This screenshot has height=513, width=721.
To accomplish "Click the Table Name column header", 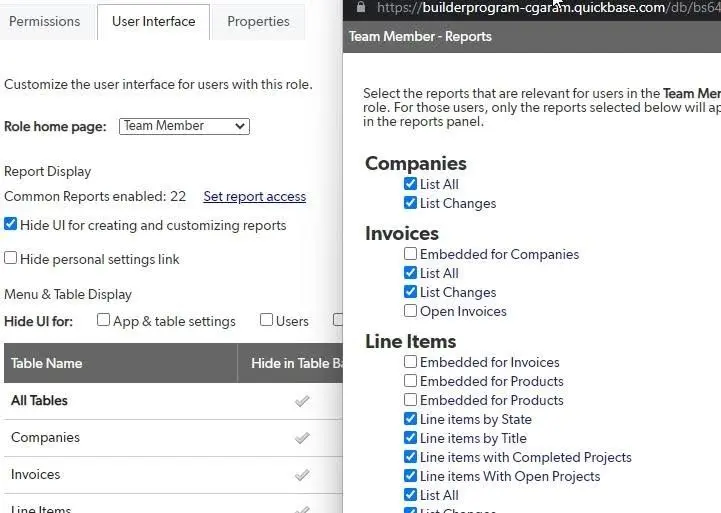I will click(120, 363).
